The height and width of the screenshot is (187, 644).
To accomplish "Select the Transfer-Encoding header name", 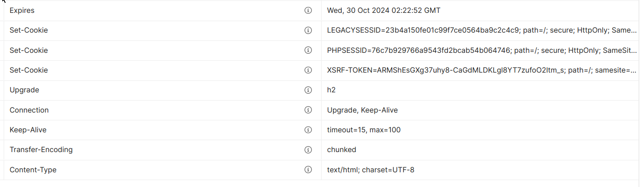I will (41, 150).
